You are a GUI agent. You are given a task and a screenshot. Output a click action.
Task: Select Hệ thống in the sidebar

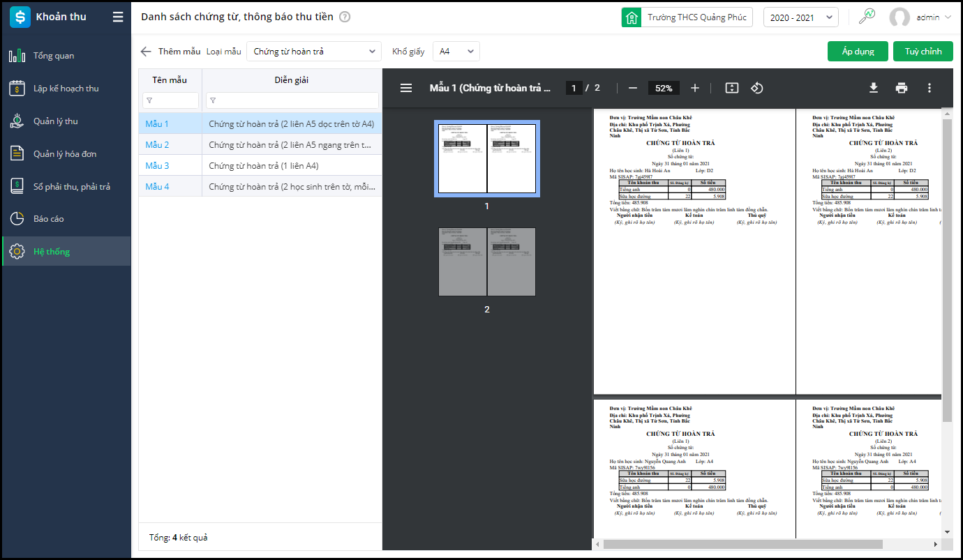click(x=66, y=252)
